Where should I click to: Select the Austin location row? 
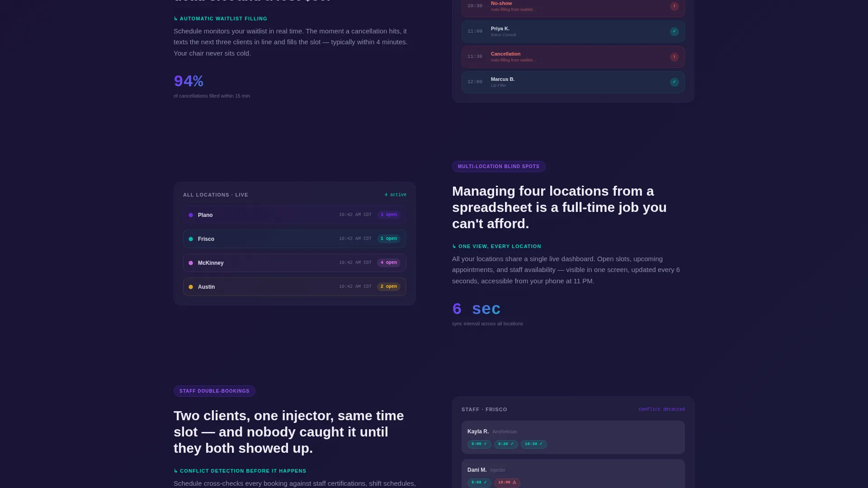point(295,287)
